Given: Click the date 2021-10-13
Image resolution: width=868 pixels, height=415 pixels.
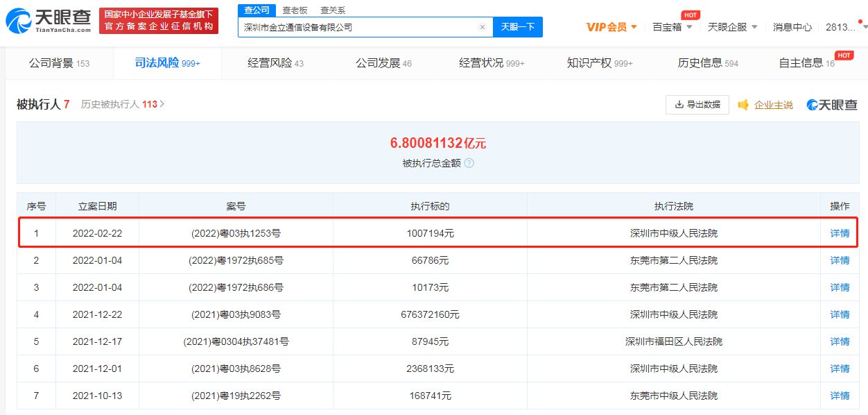Looking at the screenshot, I should pos(97,396).
